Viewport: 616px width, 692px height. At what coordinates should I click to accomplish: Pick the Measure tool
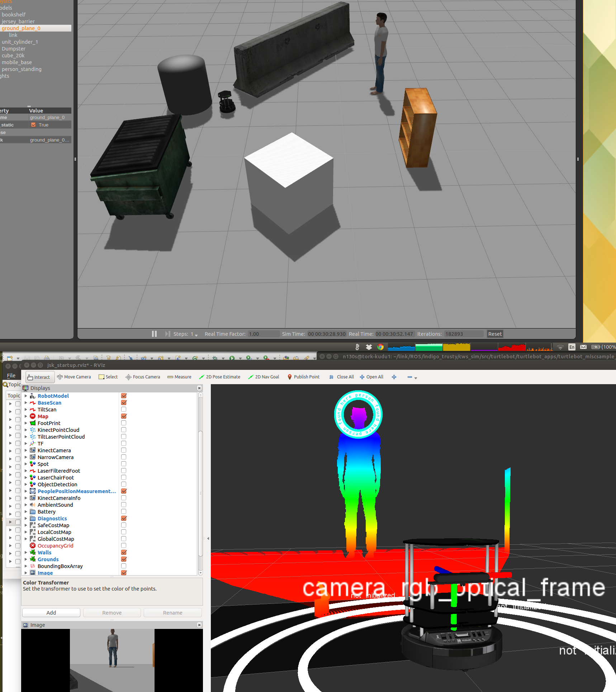[x=179, y=377]
